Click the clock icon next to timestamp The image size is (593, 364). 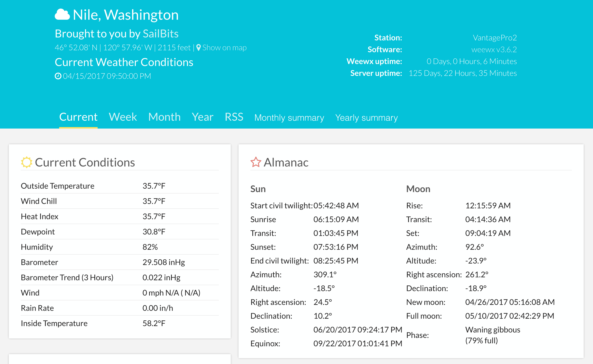[58, 76]
